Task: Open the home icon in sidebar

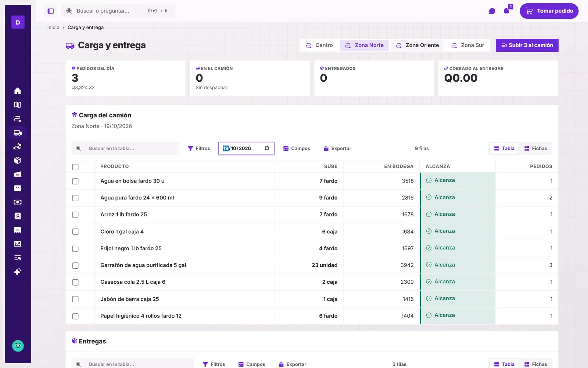Action: (18, 91)
